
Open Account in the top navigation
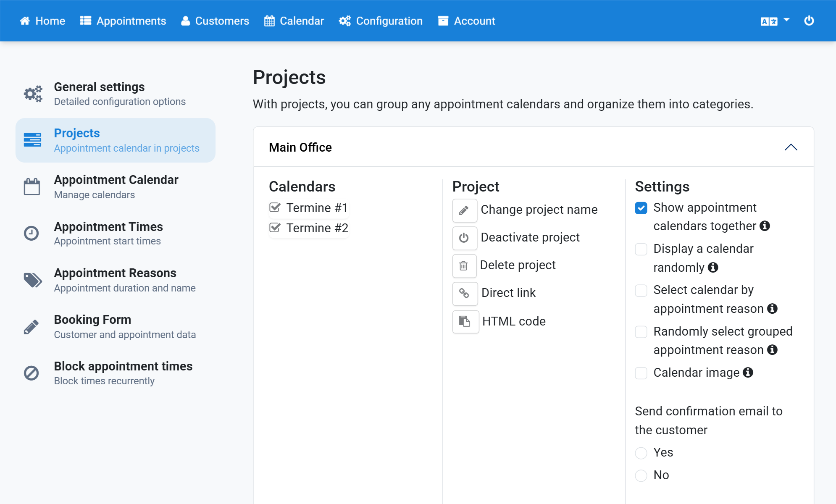tap(466, 21)
